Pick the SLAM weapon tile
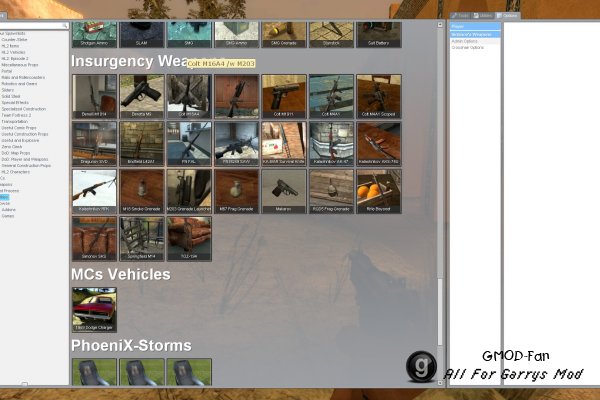Viewport: 600px width, 400px height. coord(142,34)
